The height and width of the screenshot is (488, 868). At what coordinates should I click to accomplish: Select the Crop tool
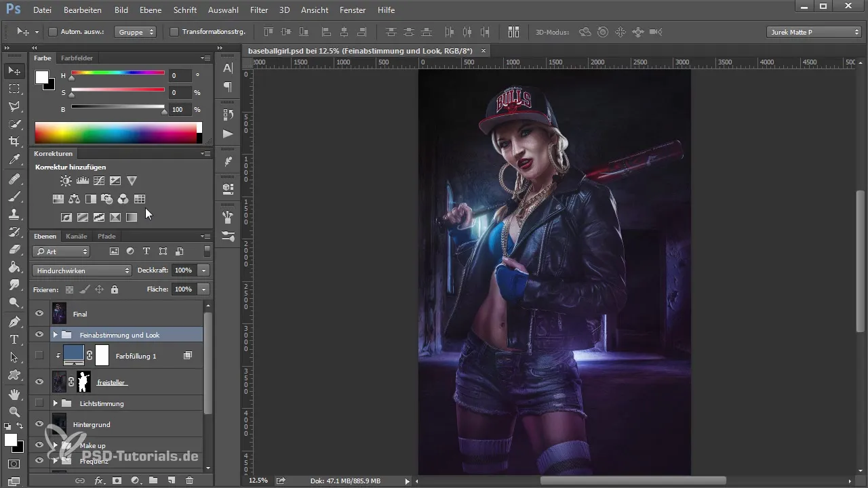(14, 142)
